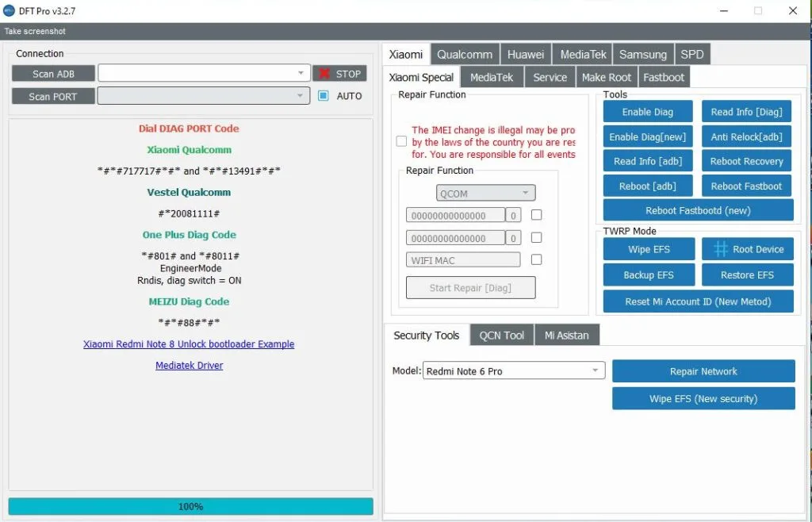Open the top-level MediaTek brand tab
The height and width of the screenshot is (522, 812).
coord(583,55)
